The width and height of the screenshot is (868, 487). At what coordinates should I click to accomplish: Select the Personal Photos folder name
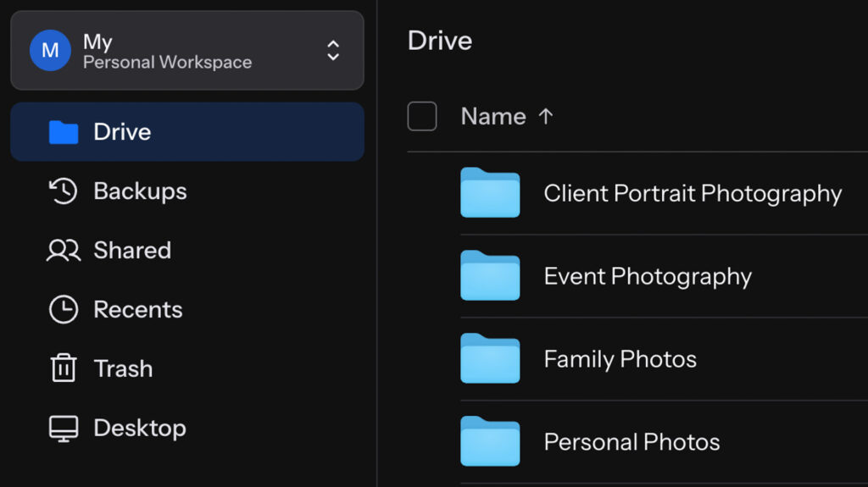click(632, 442)
